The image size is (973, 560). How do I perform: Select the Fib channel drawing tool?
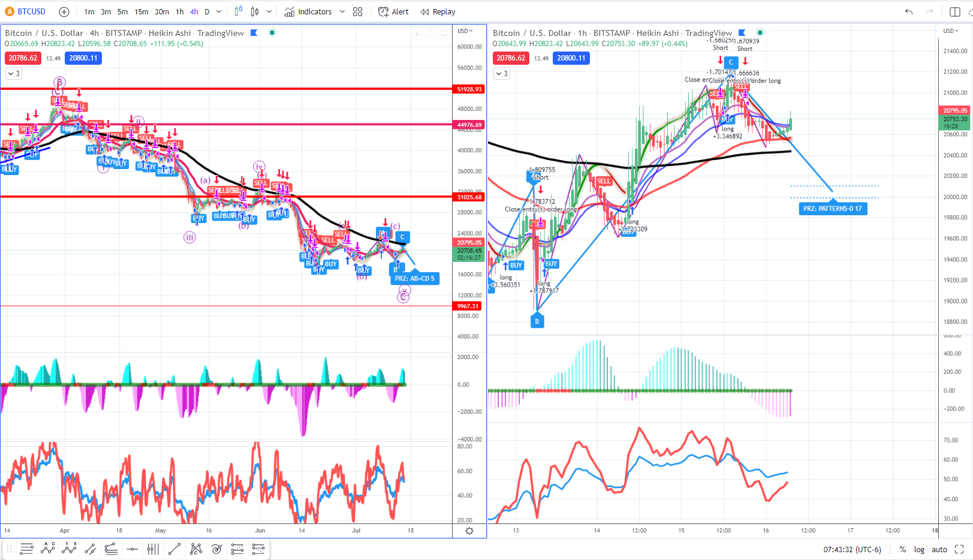coord(237,549)
